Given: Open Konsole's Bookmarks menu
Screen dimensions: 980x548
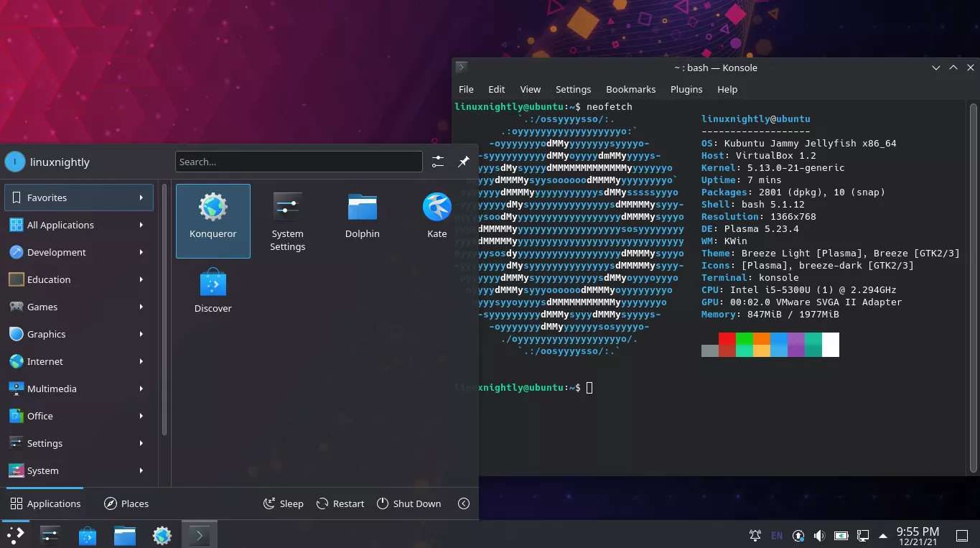Looking at the screenshot, I should click(x=630, y=89).
